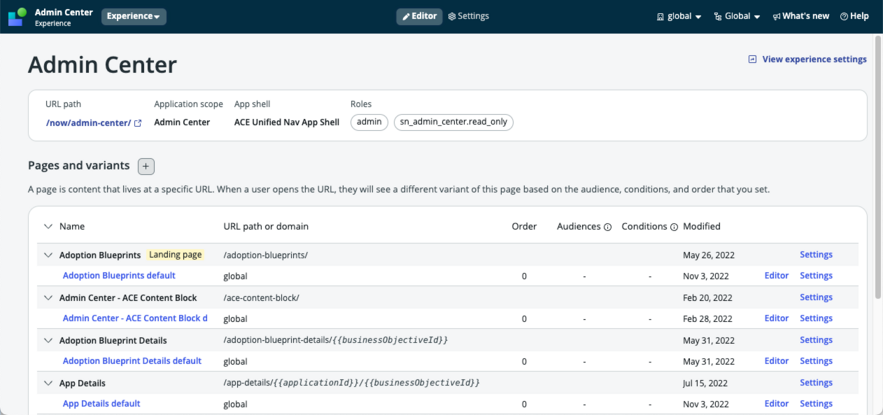
Task: Click the page vertical scrollbar
Action: 878,166
